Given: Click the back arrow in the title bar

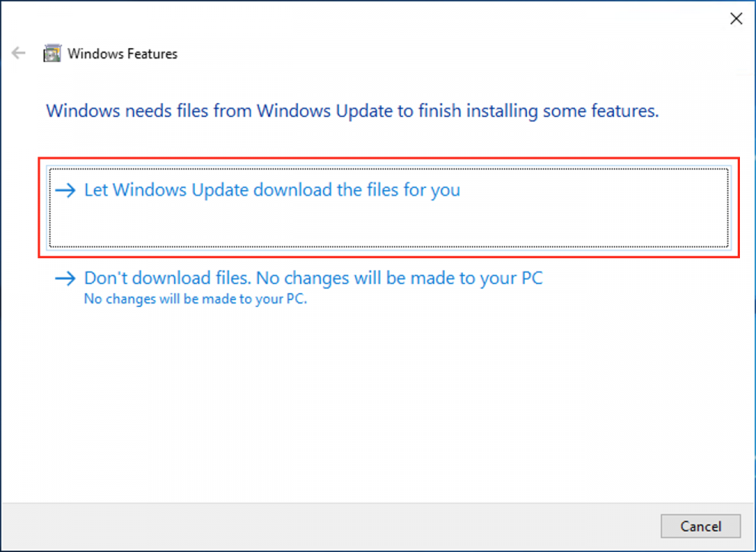Looking at the screenshot, I should [18, 53].
